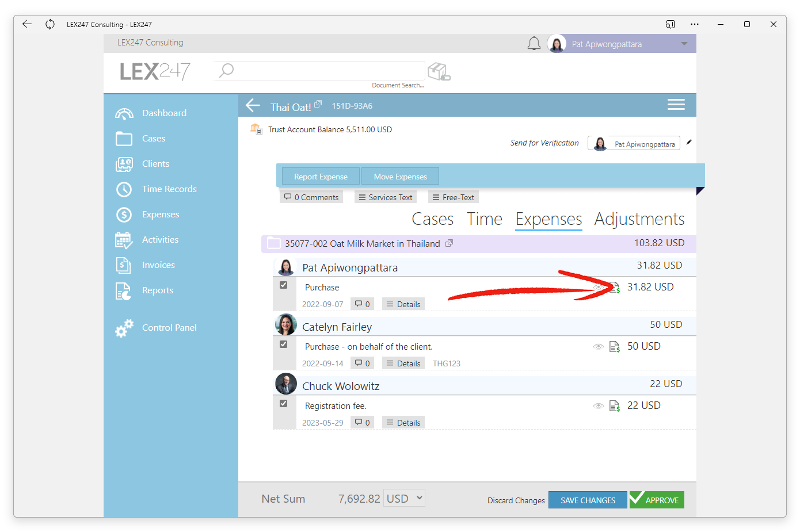800x532 pixels.
Task: Uncheck the Pat Apiwongpattara Purchase expense checkbox
Action: pyautogui.click(x=283, y=285)
